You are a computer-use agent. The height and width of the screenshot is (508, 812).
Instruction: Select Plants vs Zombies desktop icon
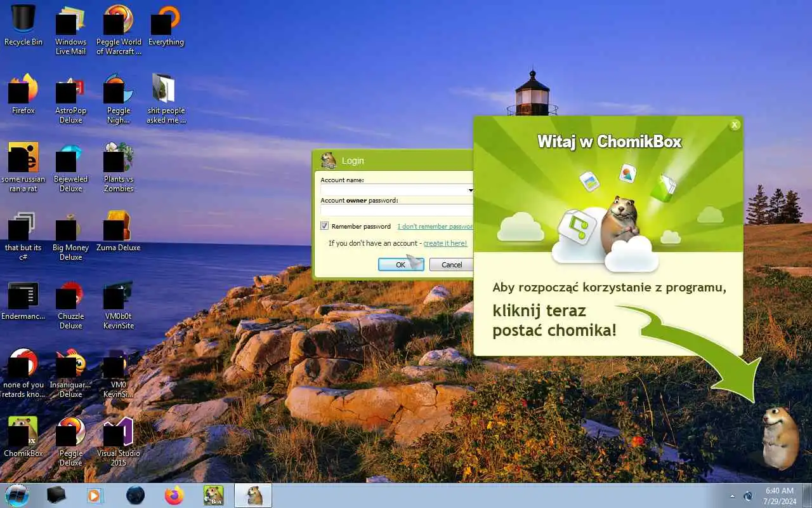click(119, 166)
